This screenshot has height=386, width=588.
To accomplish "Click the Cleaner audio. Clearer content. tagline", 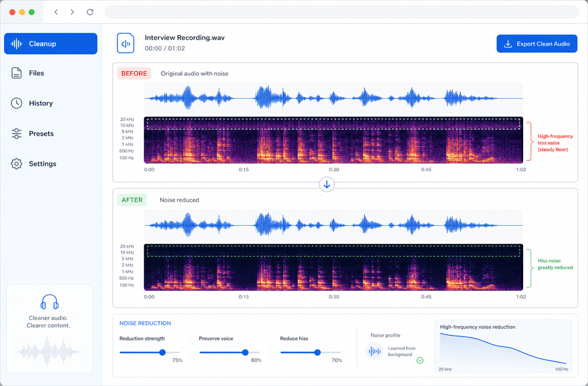I will pos(48,322).
